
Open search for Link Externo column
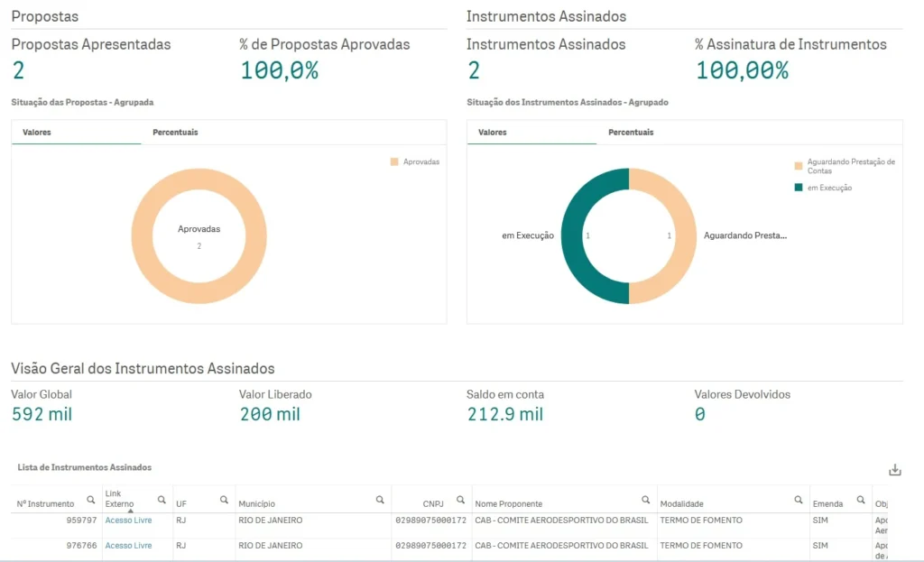[x=162, y=499]
